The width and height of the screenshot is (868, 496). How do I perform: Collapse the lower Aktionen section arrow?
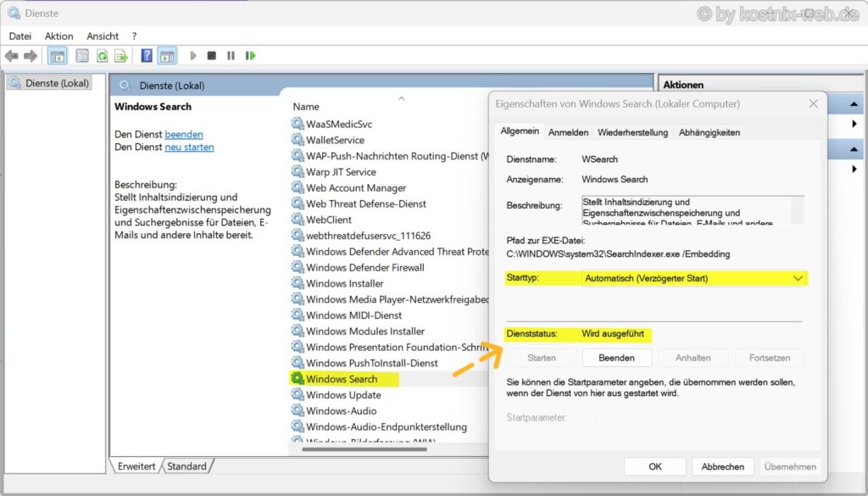click(x=854, y=149)
